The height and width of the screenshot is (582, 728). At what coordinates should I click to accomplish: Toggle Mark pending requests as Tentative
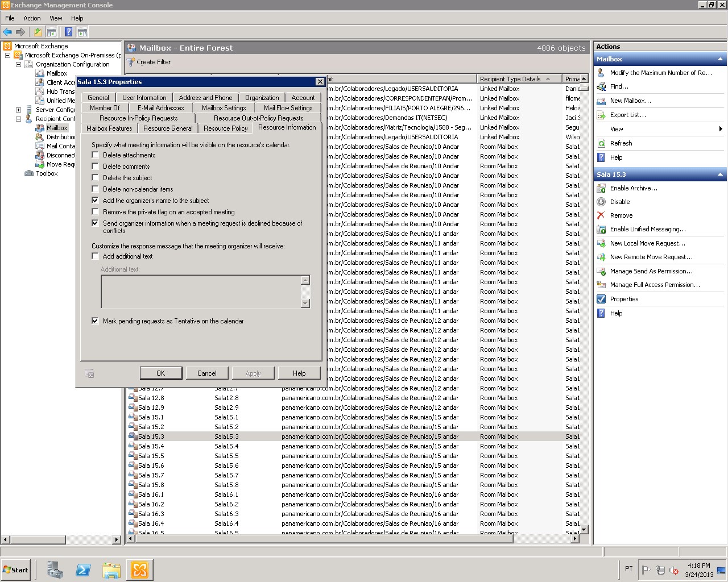pyautogui.click(x=96, y=321)
